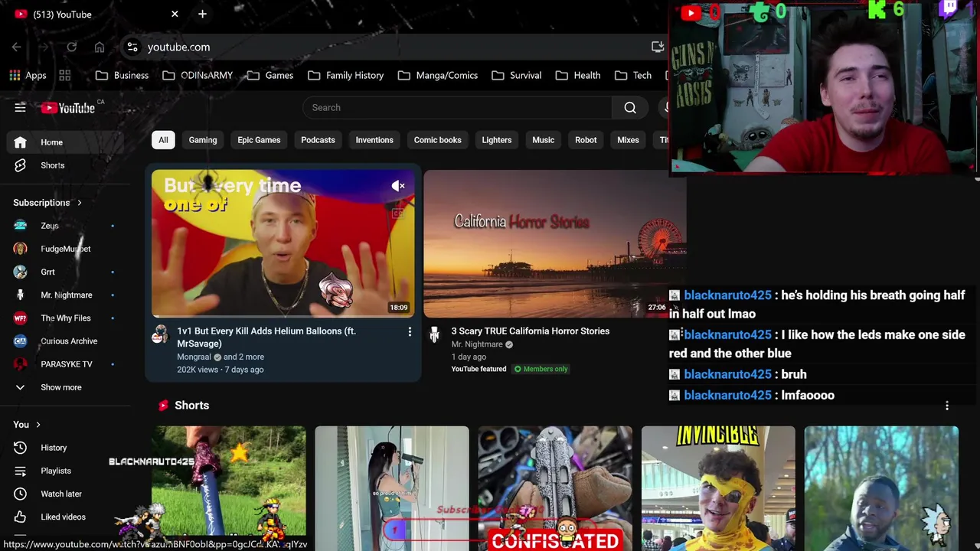The image size is (980, 551).
Task: Click the YouTube search input field
Action: [x=457, y=108]
